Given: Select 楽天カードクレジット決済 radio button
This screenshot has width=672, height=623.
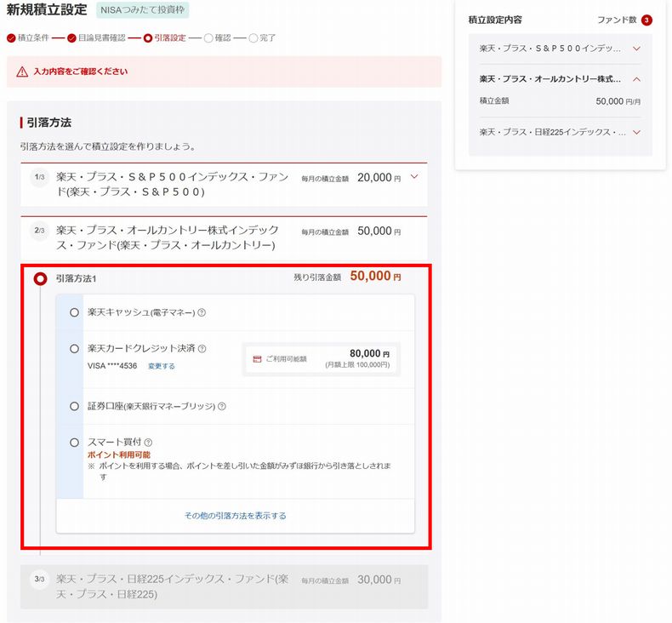Looking at the screenshot, I should (x=74, y=349).
